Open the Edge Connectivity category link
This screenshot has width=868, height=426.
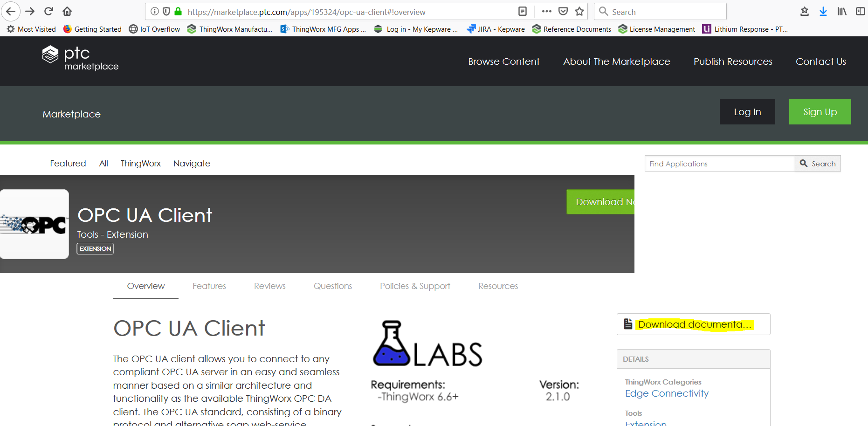[x=667, y=393]
